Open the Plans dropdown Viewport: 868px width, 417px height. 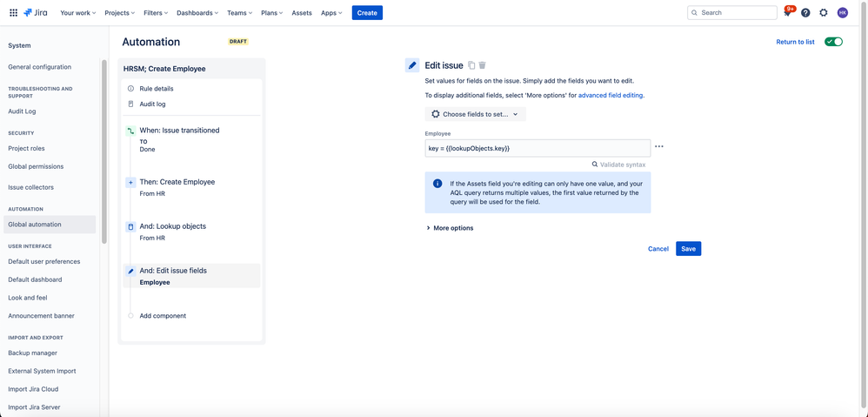(272, 13)
